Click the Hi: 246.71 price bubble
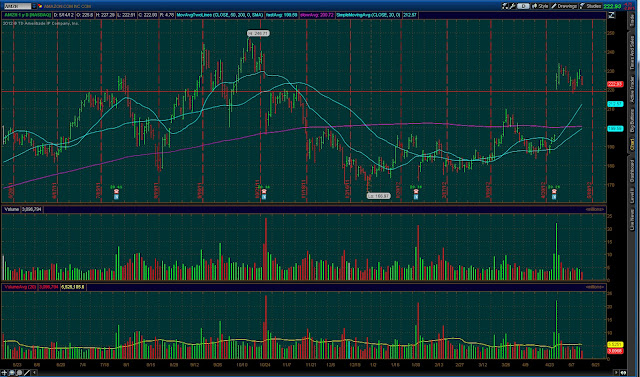640x377 pixels. pyautogui.click(x=258, y=33)
